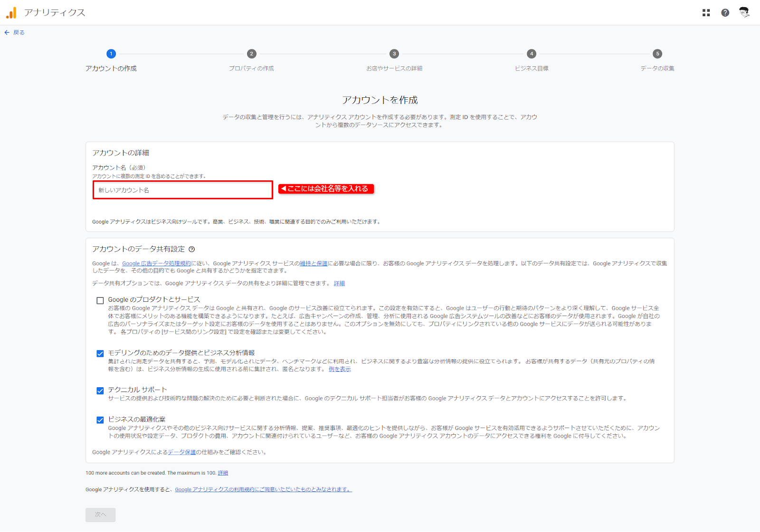The width and height of the screenshot is (760, 532).
Task: Uncheck テクニカル サポート checkbox
Action: (x=100, y=391)
